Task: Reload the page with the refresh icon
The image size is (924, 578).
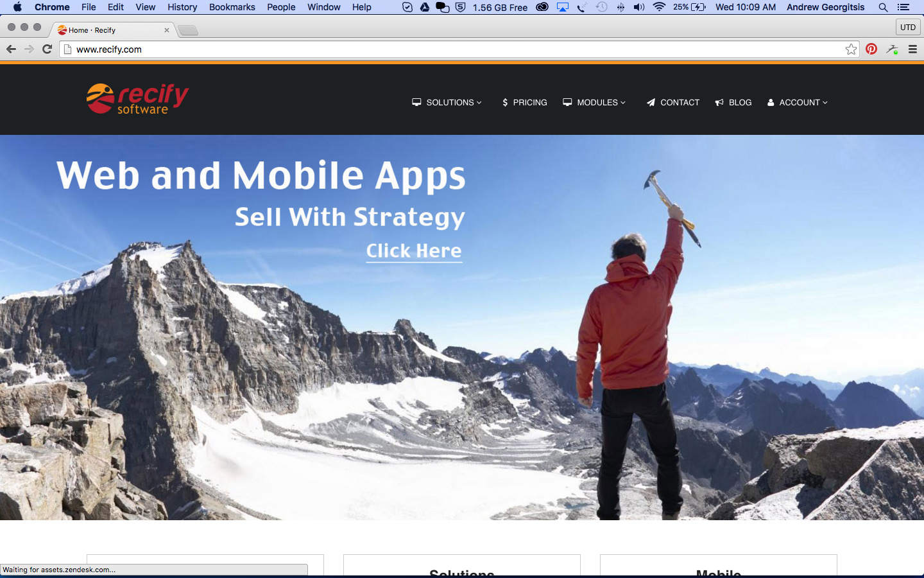Action: 47,49
